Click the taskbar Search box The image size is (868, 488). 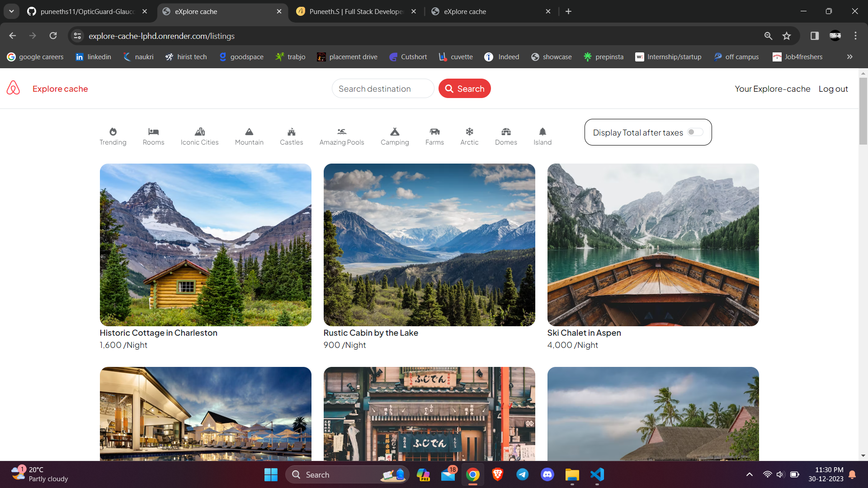point(347,474)
